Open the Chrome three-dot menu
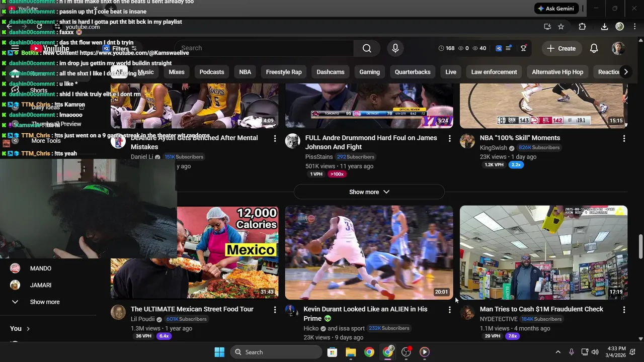This screenshot has height=362, width=644. tap(634, 27)
